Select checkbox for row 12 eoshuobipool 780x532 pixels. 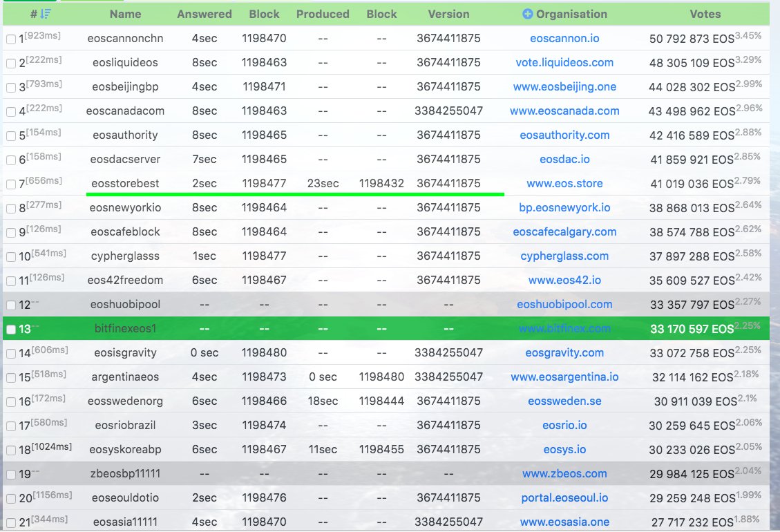11,305
